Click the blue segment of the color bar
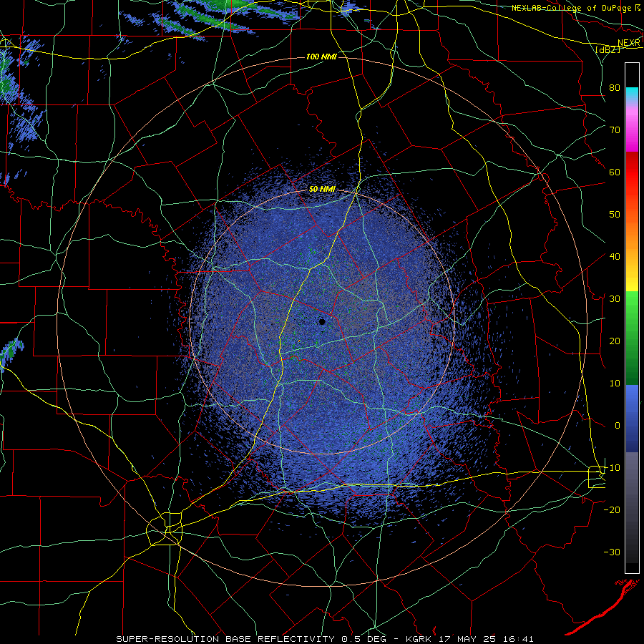 [632, 419]
